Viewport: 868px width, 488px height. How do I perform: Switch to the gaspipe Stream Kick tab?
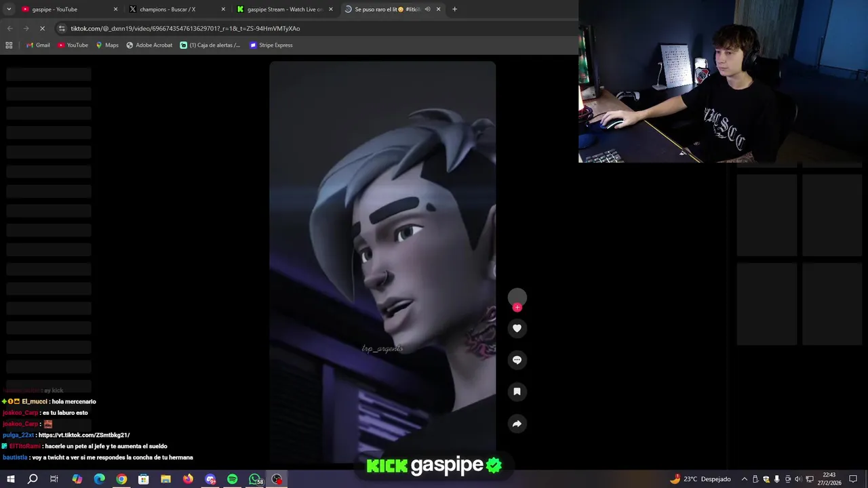[x=285, y=9]
